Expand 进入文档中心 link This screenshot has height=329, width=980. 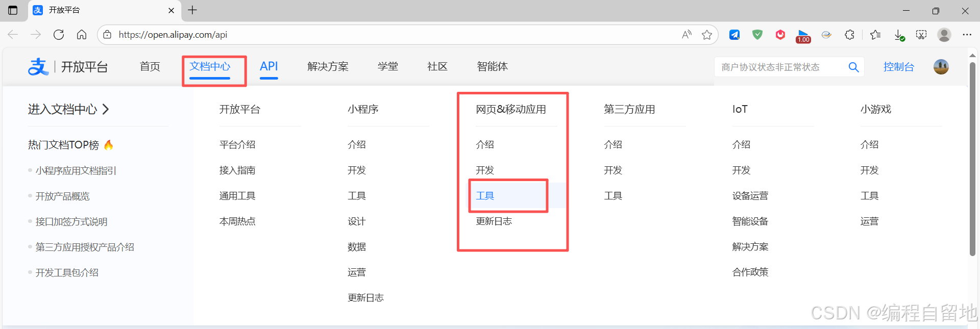pos(68,109)
